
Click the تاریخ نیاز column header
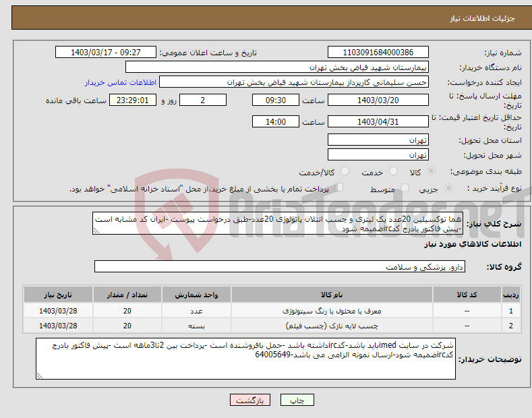(x=58, y=295)
